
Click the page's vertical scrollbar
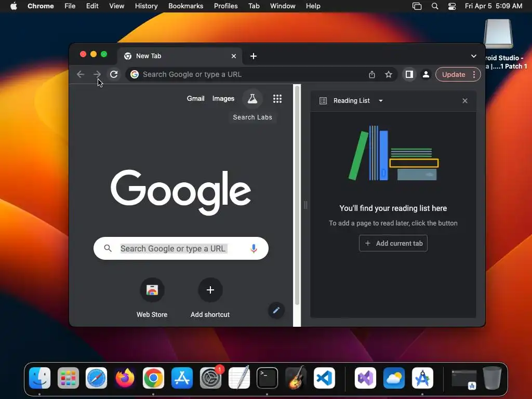297,195
